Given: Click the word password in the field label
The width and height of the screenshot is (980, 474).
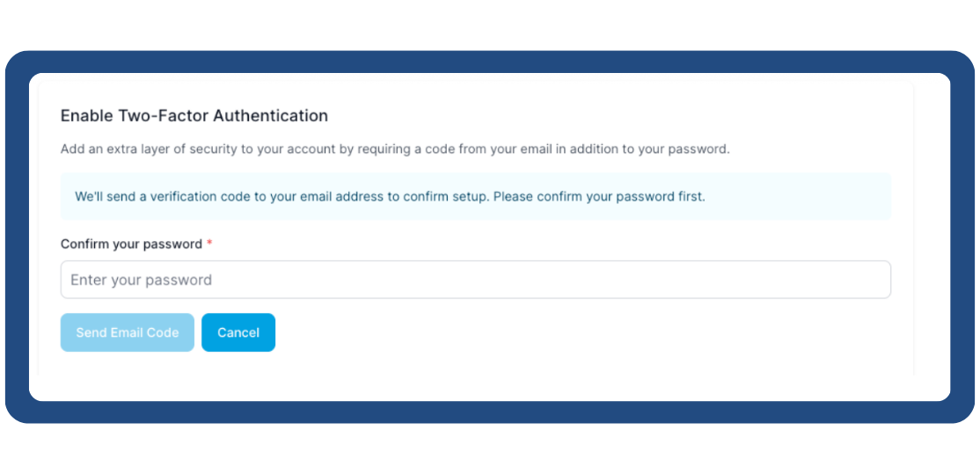Looking at the screenshot, I should click(172, 244).
